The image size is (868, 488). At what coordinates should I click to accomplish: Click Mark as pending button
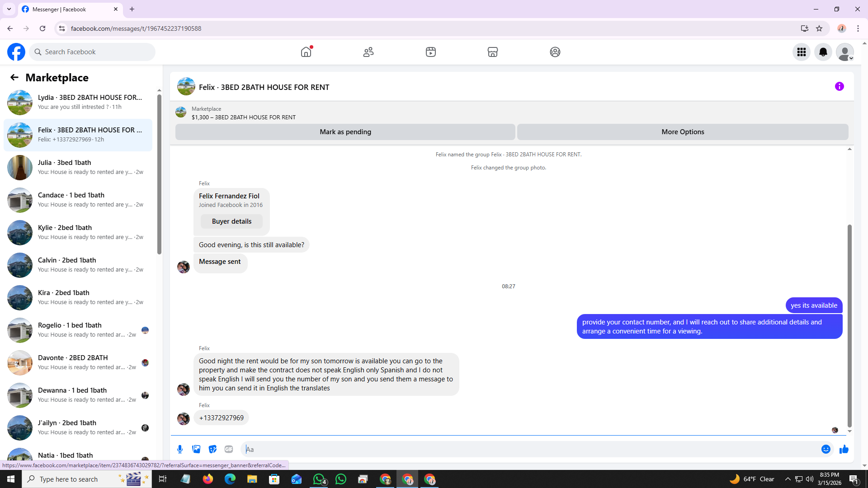pos(345,132)
